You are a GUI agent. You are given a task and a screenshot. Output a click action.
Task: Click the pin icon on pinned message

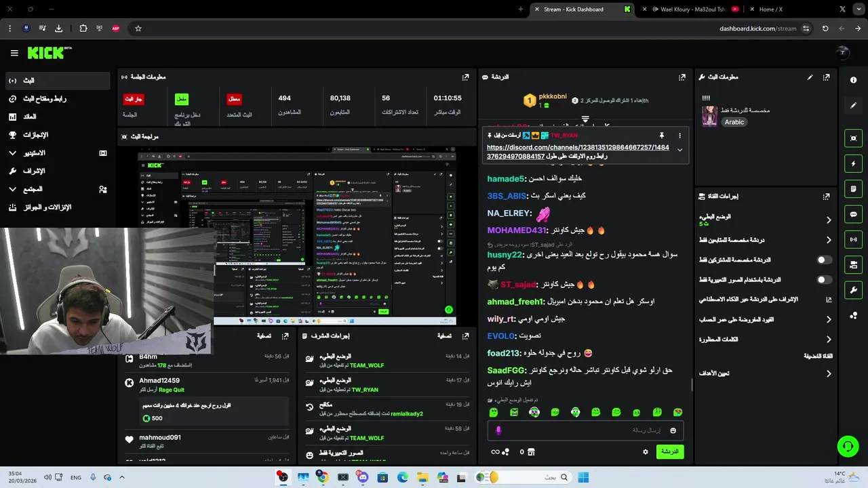point(661,136)
